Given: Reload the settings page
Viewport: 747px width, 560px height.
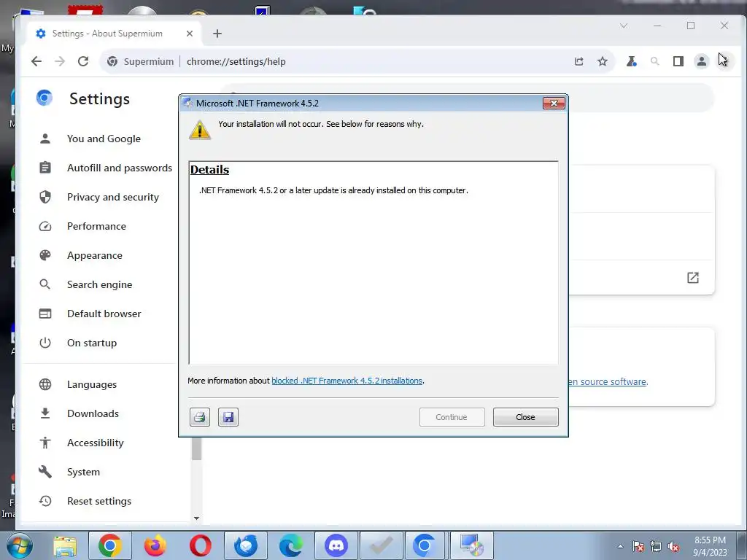Looking at the screenshot, I should click(83, 61).
